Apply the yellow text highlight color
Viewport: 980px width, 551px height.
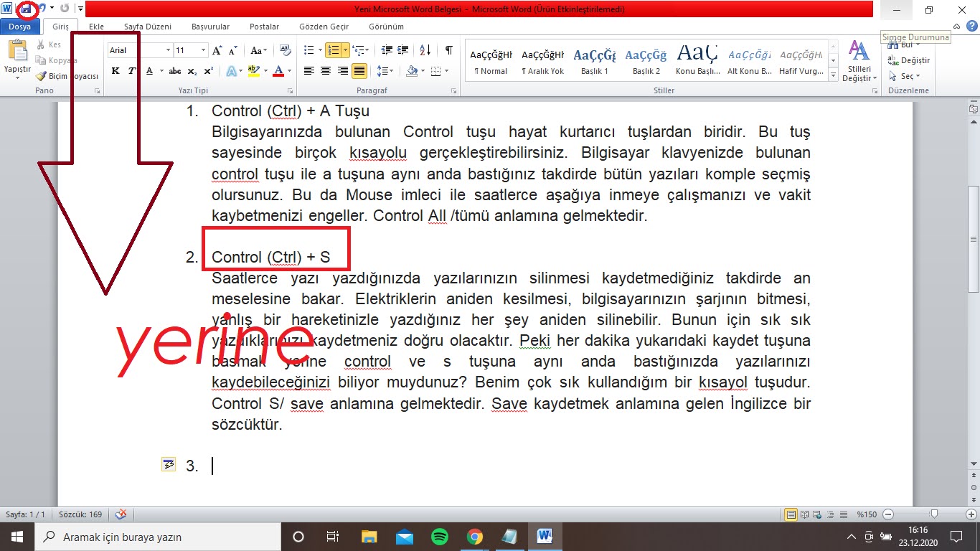253,71
